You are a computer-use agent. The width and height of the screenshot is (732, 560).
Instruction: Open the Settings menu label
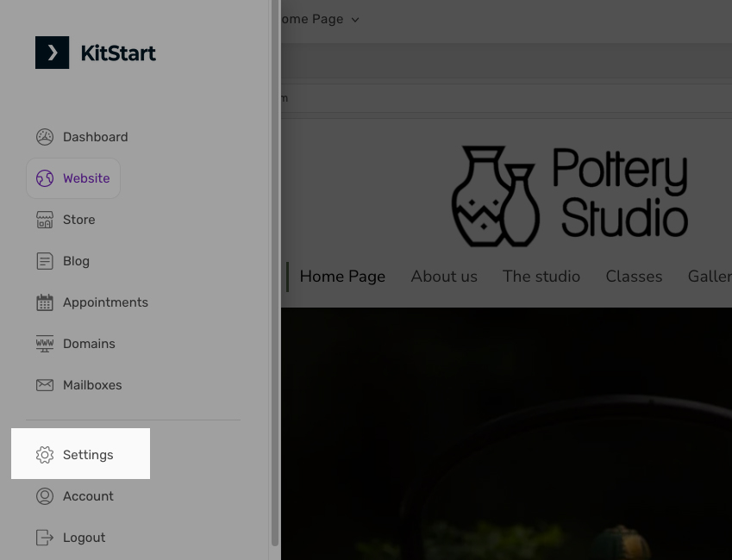click(x=88, y=455)
